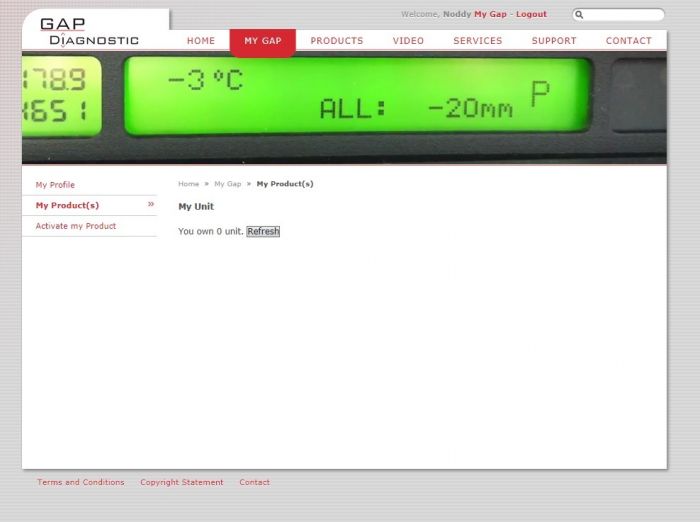Open Copyright Statement footer link
Viewport: 700px width, 522px height.
pyautogui.click(x=182, y=482)
